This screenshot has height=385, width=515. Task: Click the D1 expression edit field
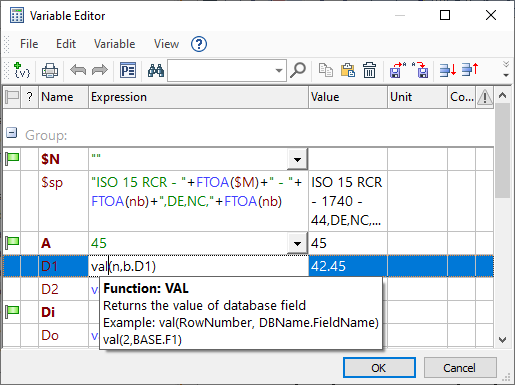pyautogui.click(x=198, y=266)
